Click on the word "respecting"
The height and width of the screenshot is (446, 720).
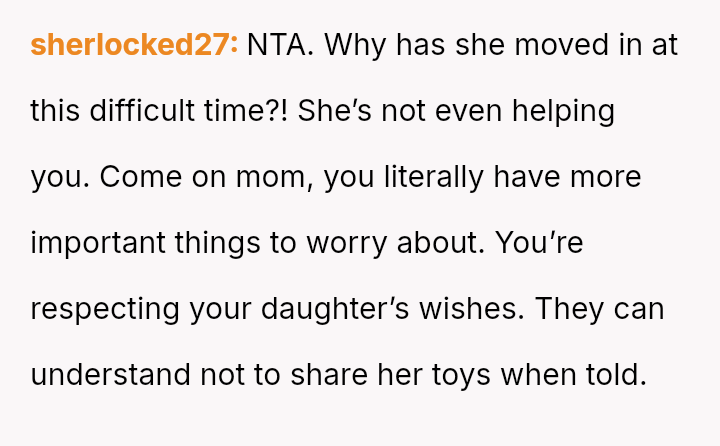[105, 309]
